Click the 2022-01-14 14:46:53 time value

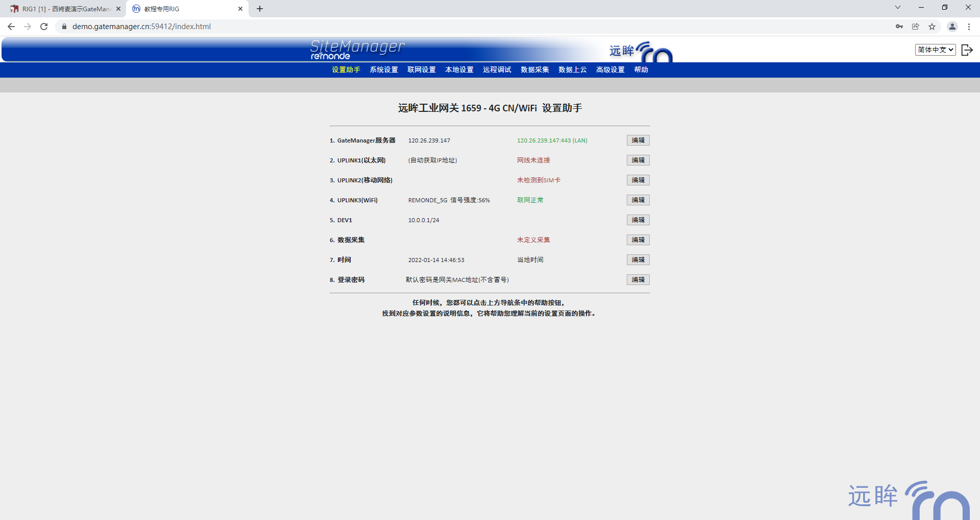coord(436,260)
